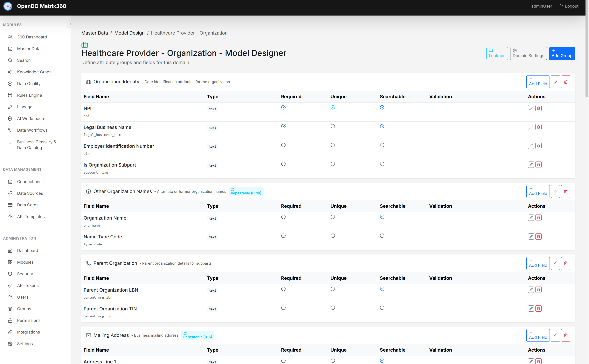Image resolution: width=589 pixels, height=364 pixels.
Task: Edit the Parent Organization TIN field
Action: pyautogui.click(x=531, y=308)
